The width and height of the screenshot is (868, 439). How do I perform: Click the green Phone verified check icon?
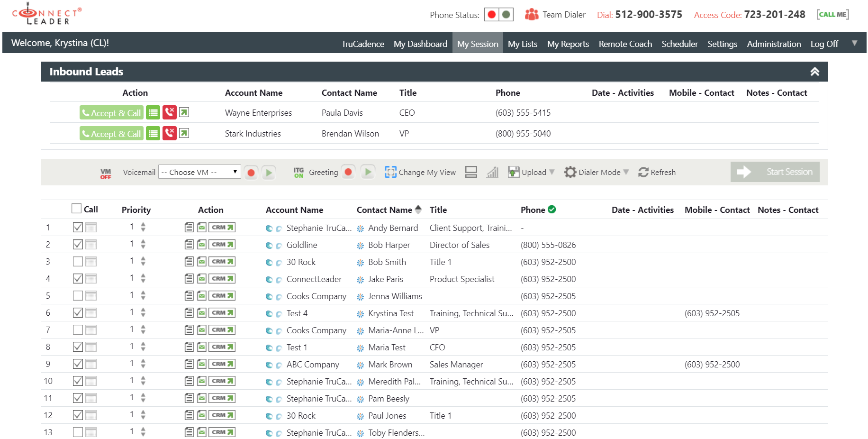[552, 209]
